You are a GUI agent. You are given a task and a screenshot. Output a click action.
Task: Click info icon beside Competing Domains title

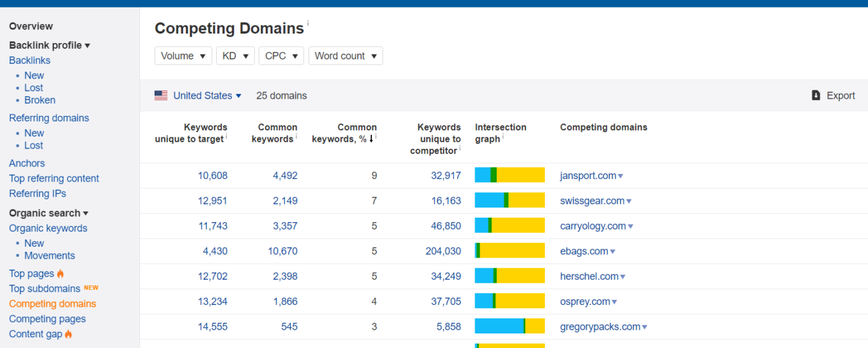tap(308, 23)
